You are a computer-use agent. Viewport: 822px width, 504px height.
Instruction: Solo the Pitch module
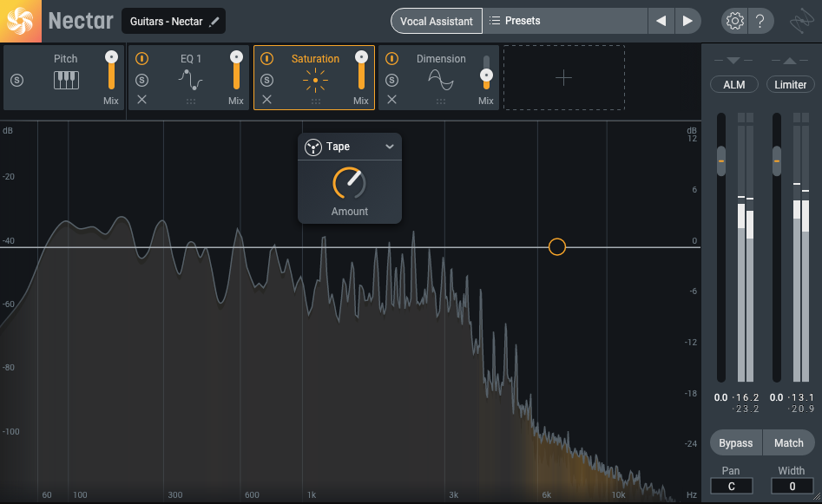pos(16,80)
